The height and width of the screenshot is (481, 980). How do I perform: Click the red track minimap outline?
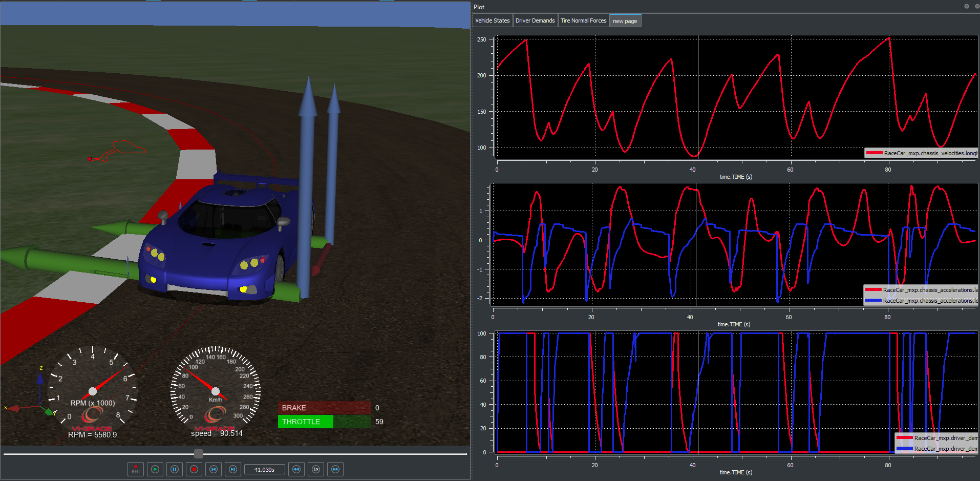(123, 150)
